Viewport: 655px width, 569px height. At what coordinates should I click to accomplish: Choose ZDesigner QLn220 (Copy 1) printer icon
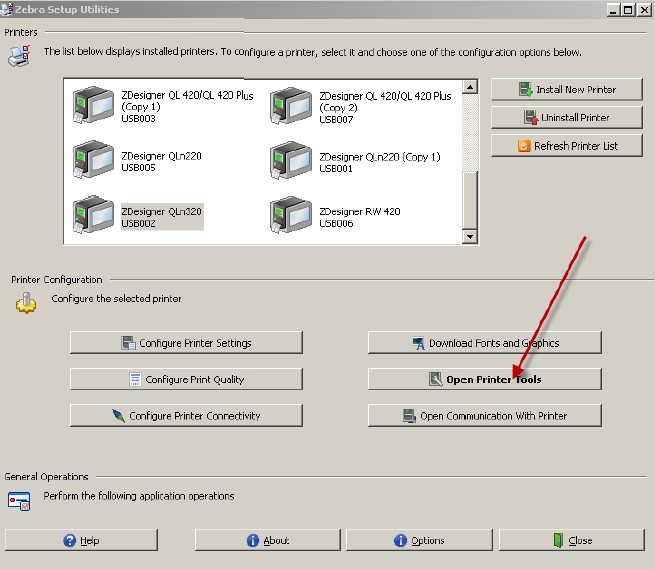[291, 161]
